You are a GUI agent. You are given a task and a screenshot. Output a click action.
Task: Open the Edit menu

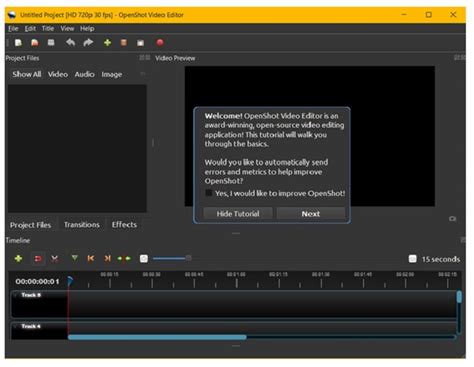tap(30, 29)
